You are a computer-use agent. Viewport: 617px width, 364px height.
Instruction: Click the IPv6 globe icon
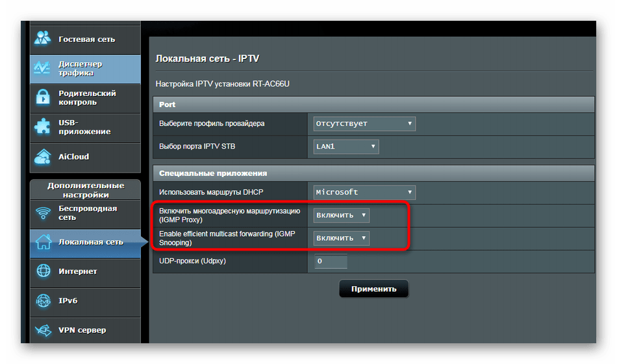coord(44,300)
